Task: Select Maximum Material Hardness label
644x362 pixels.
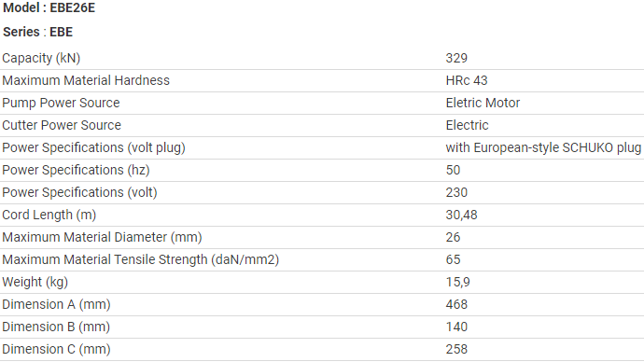Action: tap(86, 80)
